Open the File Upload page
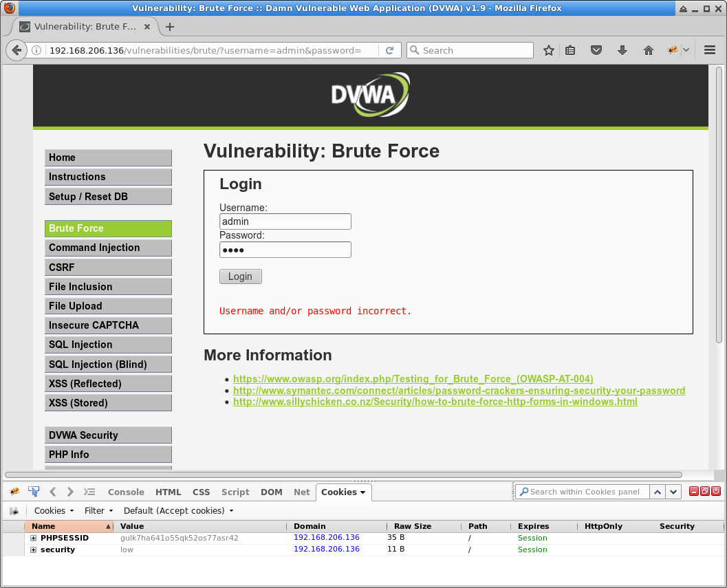 tap(108, 306)
